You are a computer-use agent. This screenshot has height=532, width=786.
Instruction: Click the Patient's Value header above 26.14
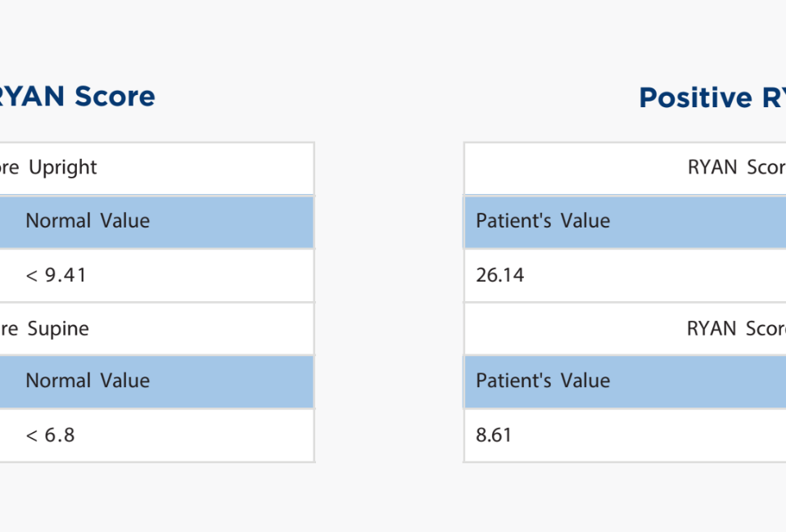pyautogui.click(x=543, y=221)
